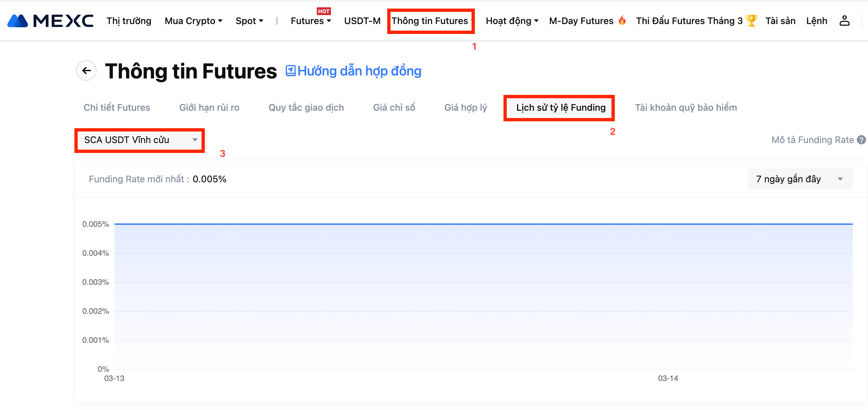Open the Spot dropdown menu

pos(249,21)
